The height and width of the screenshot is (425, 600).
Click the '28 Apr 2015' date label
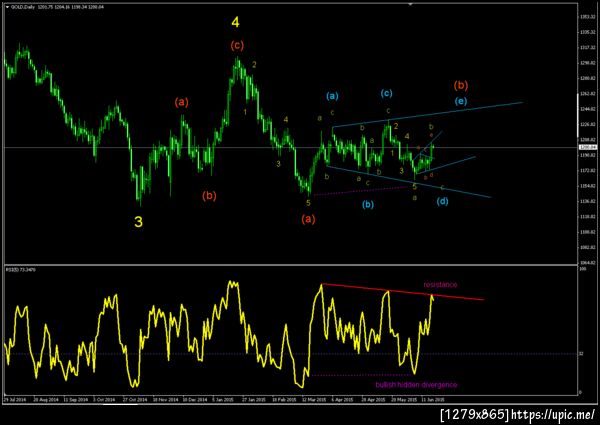374,399
